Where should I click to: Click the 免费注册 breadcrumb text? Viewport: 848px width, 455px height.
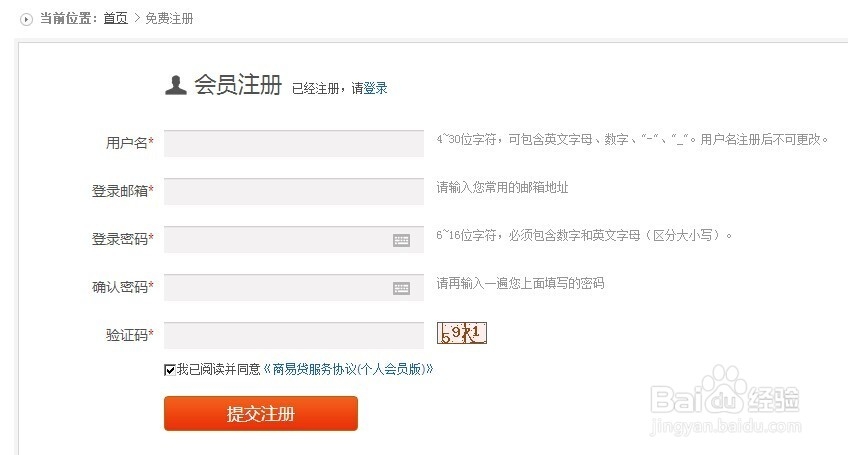[x=169, y=19]
